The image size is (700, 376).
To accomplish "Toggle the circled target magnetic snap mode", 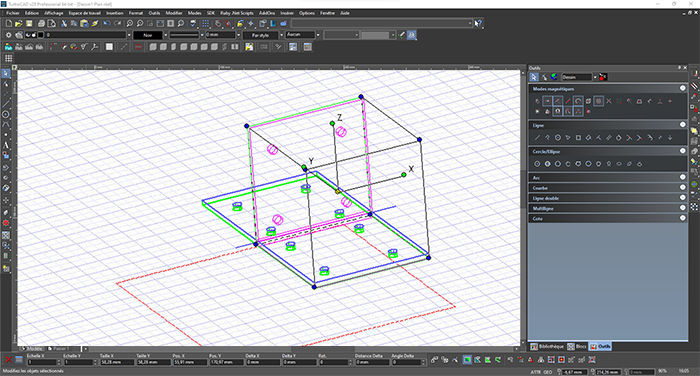I will coord(599,101).
